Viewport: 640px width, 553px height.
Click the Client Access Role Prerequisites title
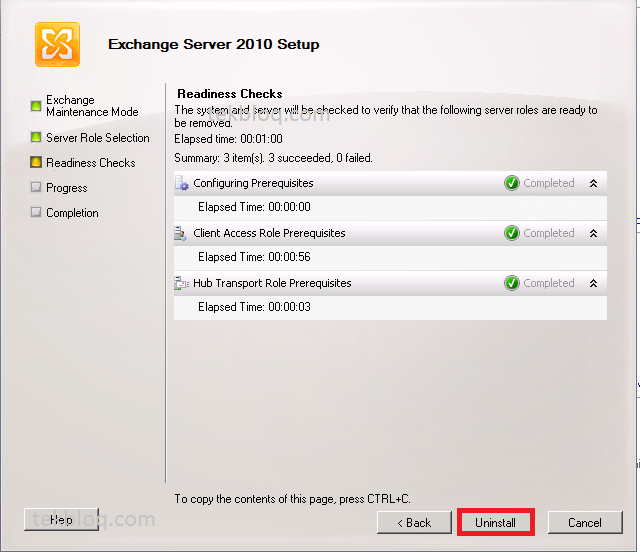(269, 233)
